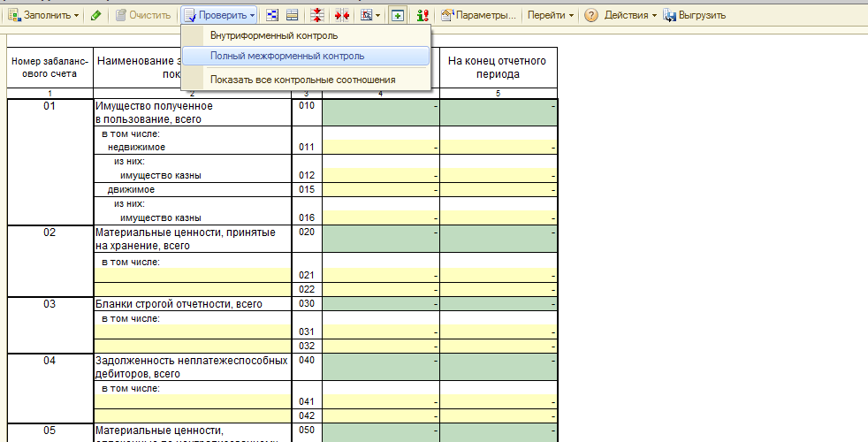Viewport: 868px width, 442px height.
Task: Click the info exclamation icon
Action: [x=423, y=16]
